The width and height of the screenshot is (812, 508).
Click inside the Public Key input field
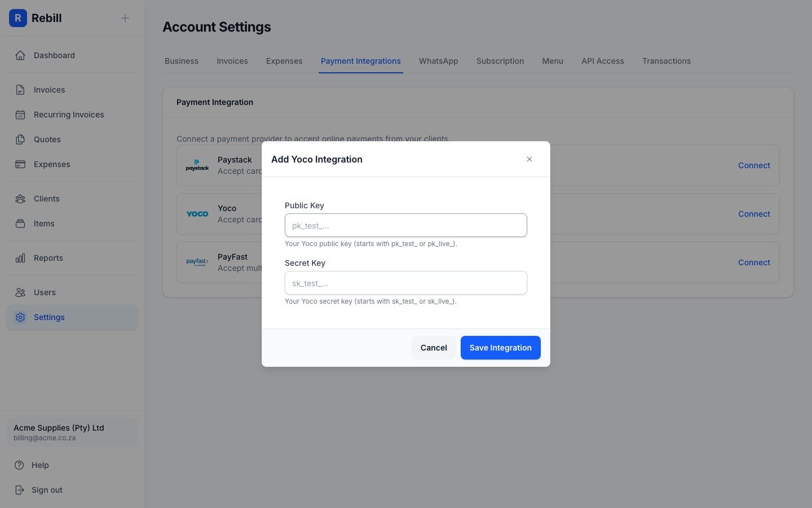click(x=405, y=225)
